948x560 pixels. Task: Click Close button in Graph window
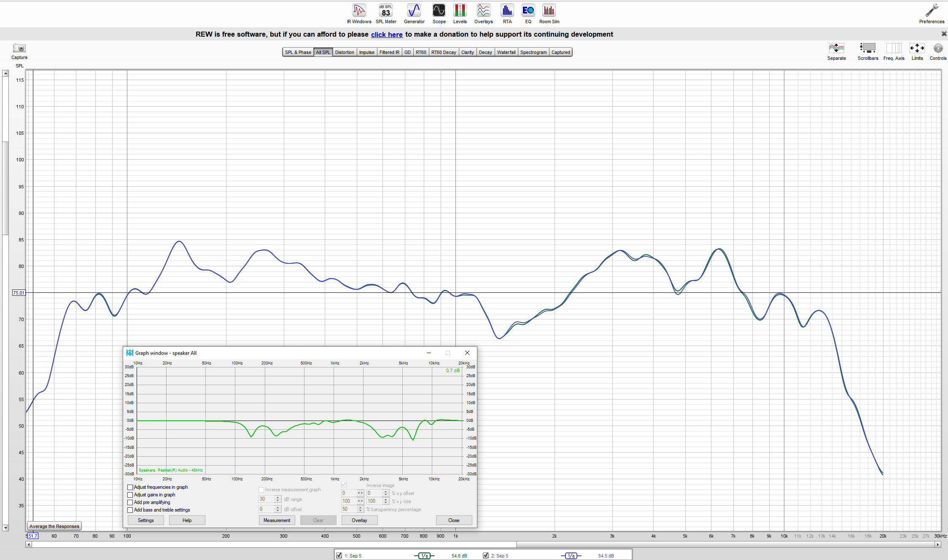[454, 520]
